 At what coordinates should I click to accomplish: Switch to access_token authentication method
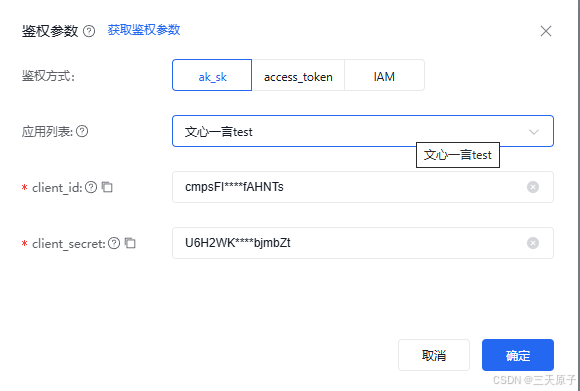click(298, 75)
